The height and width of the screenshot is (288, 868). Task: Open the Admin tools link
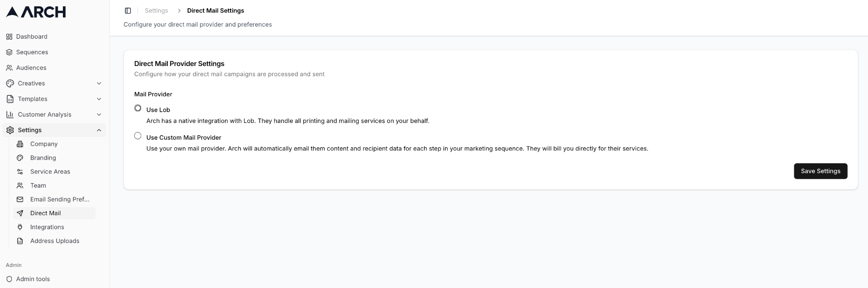click(33, 279)
